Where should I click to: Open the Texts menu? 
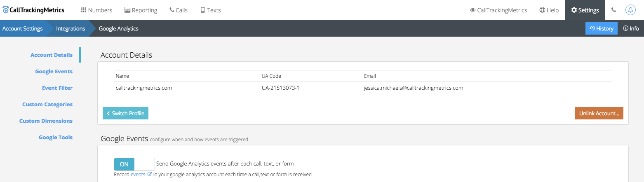tap(210, 10)
